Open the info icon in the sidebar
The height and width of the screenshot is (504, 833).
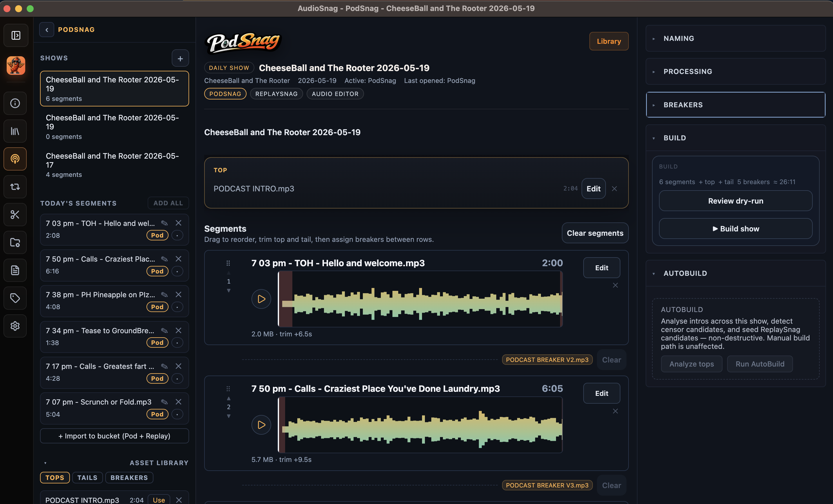[x=15, y=103]
